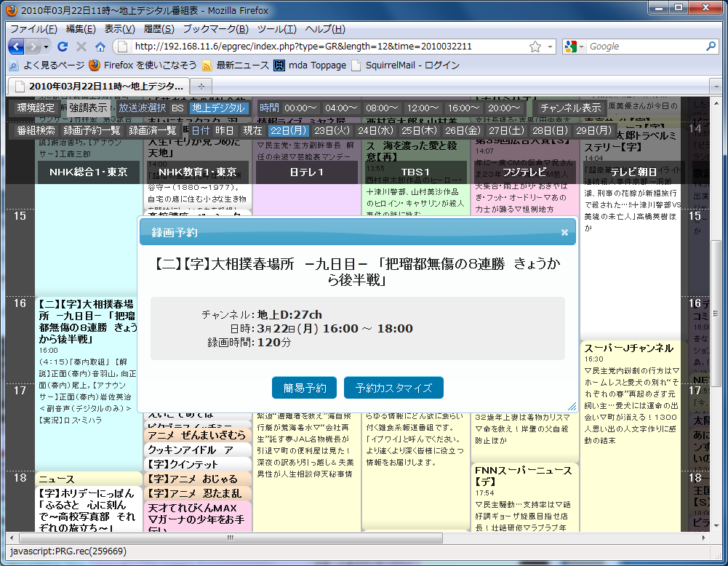Click the Google search input field
Screen dimensions: 728x566
pos(645,47)
